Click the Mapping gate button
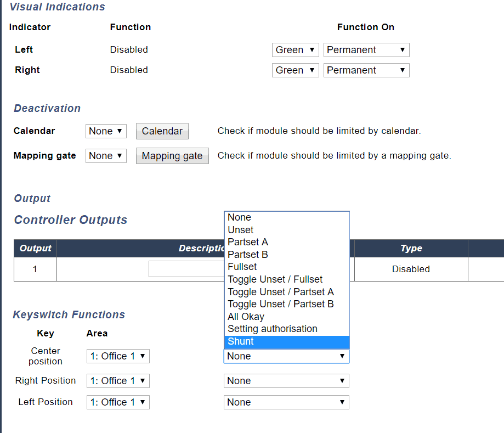This screenshot has height=433, width=504. 172,155
